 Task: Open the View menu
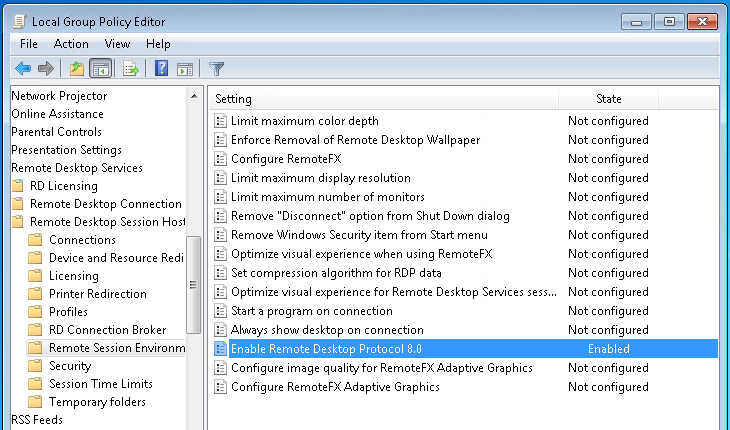[117, 44]
